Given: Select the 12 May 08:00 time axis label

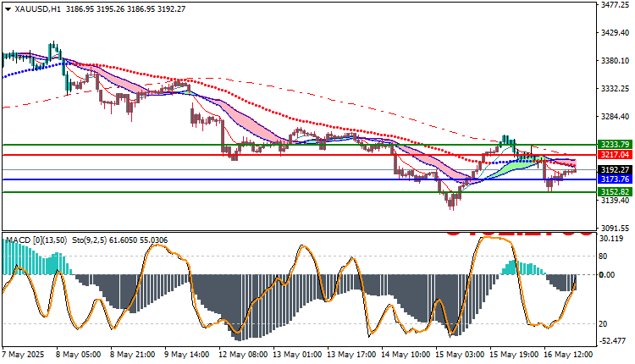Looking at the screenshot, I should pyautogui.click(x=243, y=355).
